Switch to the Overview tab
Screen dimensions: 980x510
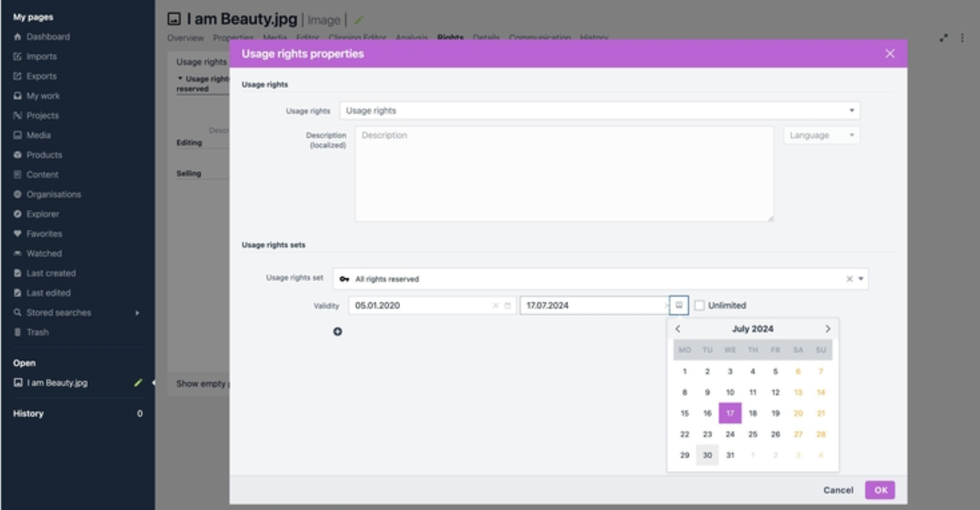click(x=185, y=37)
